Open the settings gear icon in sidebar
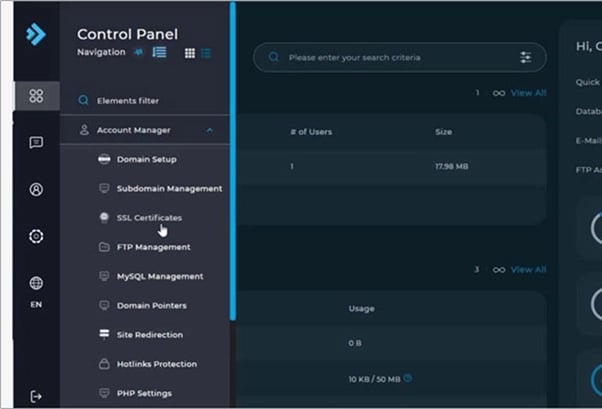 coord(36,236)
